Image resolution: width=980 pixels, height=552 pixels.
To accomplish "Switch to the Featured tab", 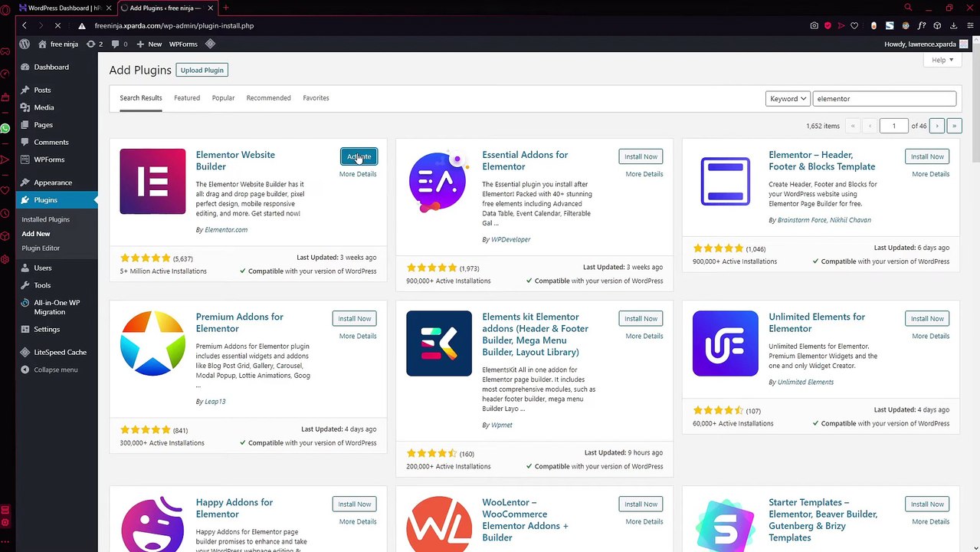I will 187,98.
